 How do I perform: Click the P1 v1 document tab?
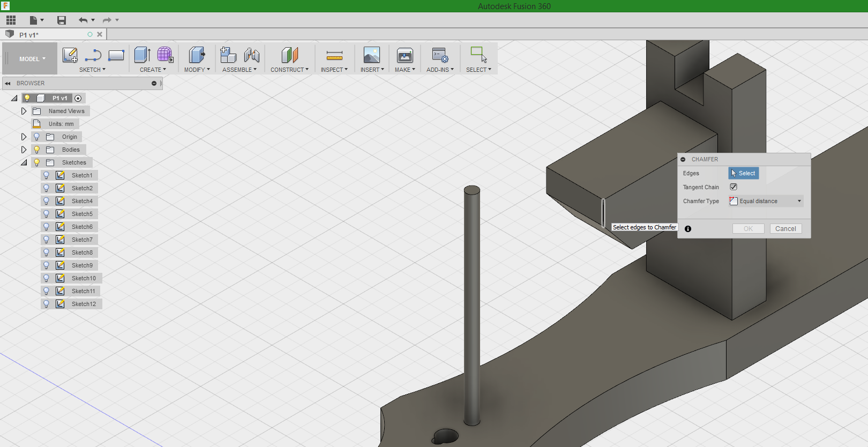[29, 35]
